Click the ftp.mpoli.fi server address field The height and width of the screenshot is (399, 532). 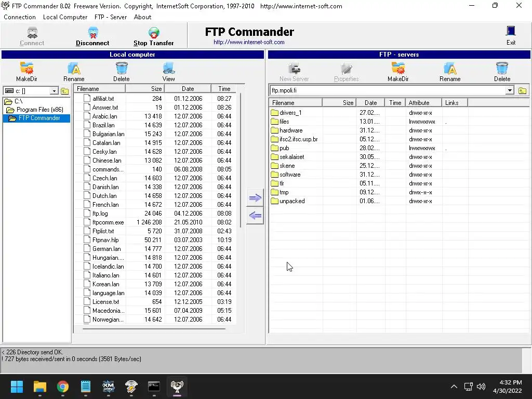point(388,90)
